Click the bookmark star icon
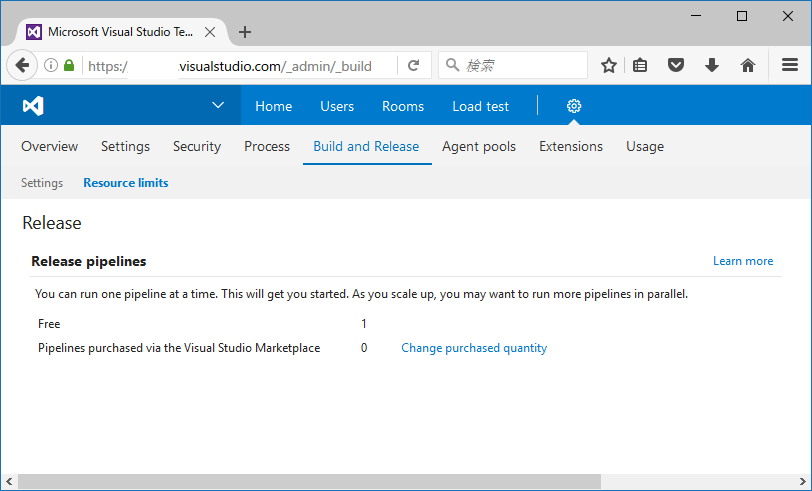 click(x=608, y=65)
